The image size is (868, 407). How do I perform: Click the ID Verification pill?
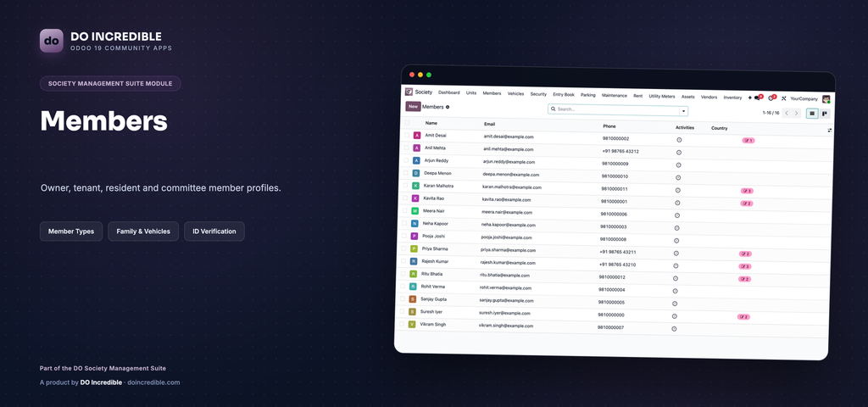(214, 231)
